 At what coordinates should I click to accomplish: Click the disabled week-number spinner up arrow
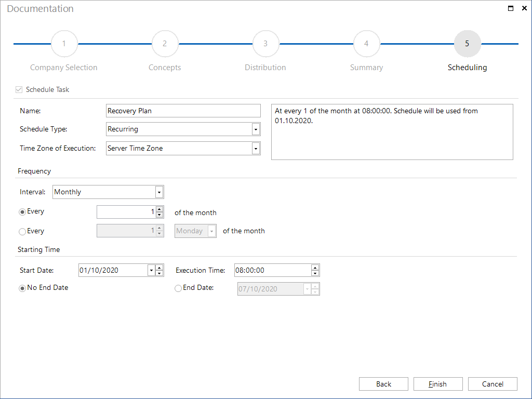pyautogui.click(x=159, y=228)
